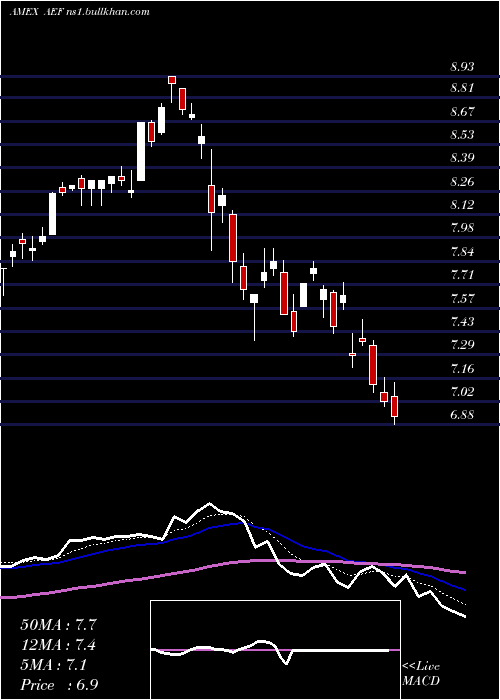The height and width of the screenshot is (700, 500).
Task: Click inside the MACD indicator box
Action: (275, 650)
